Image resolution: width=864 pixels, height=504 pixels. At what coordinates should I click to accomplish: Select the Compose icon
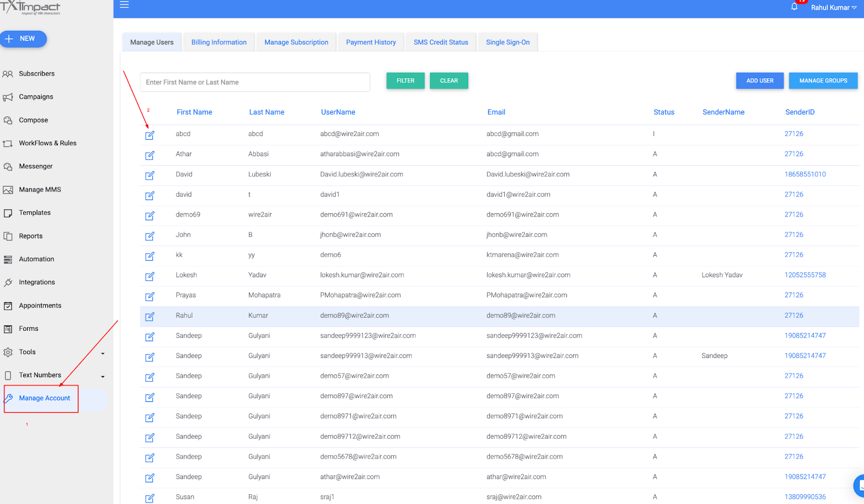[x=33, y=120]
